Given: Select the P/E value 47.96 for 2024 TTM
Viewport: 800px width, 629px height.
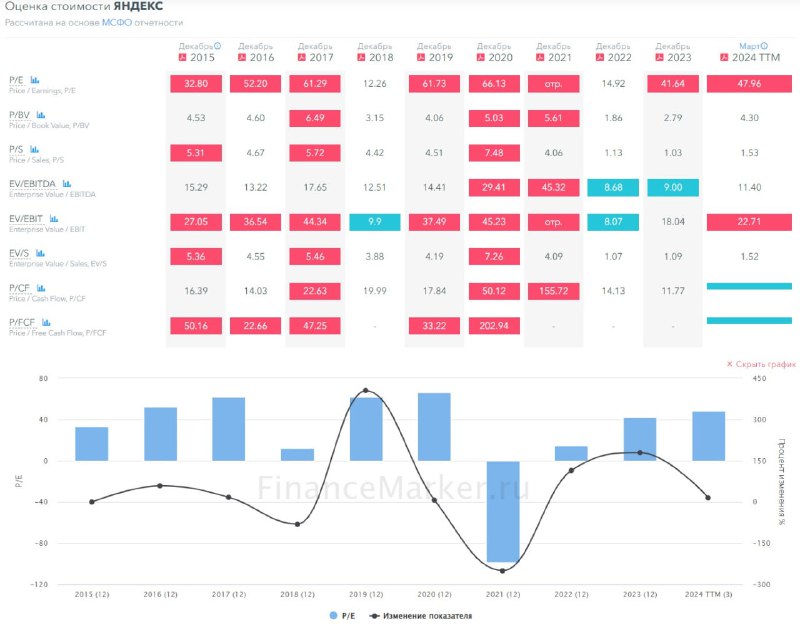Looking at the screenshot, I should [x=749, y=84].
